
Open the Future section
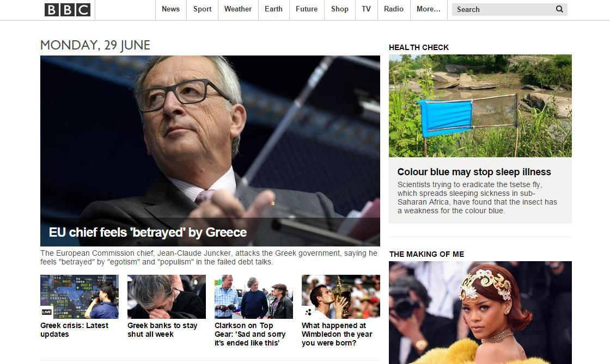tap(307, 9)
